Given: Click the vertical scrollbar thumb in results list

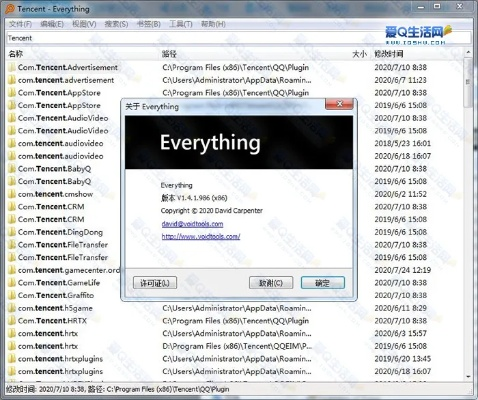Looking at the screenshot, I should (x=468, y=82).
